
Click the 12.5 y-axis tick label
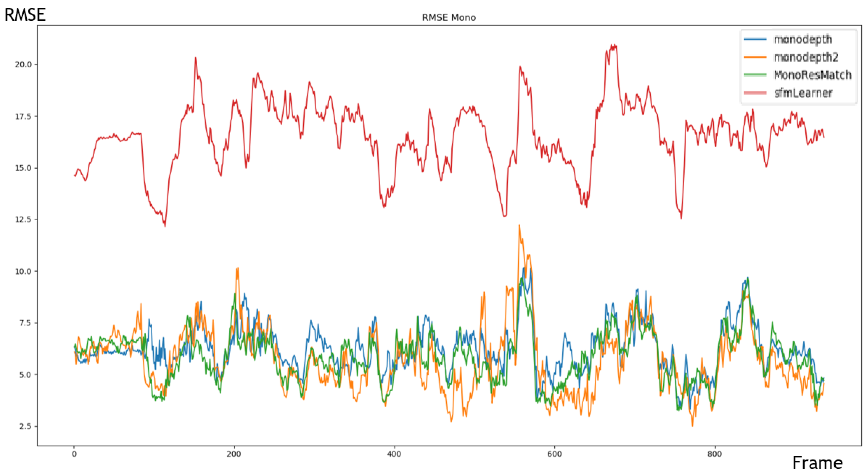point(23,219)
